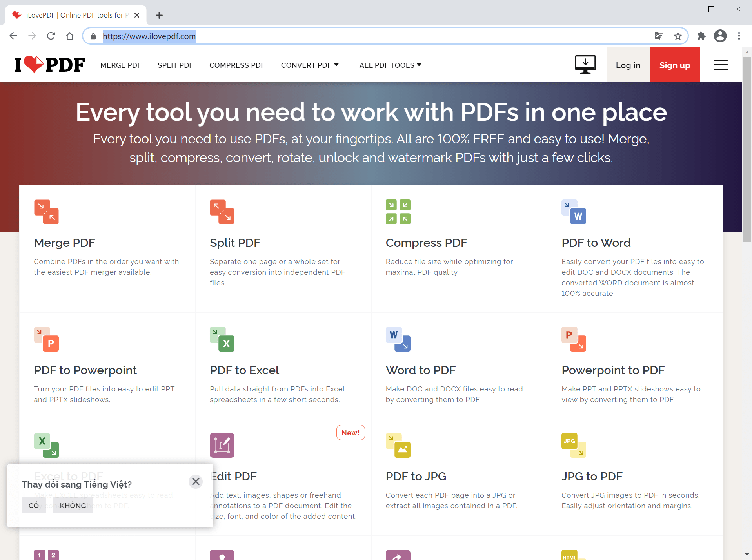
Task: Go back with the browser back arrow
Action: click(13, 36)
